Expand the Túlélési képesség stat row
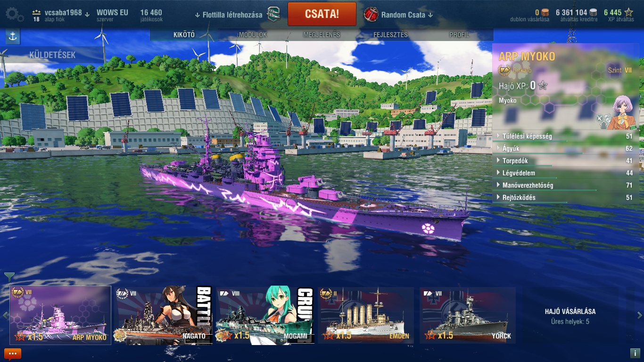The image size is (644, 362). [x=565, y=136]
